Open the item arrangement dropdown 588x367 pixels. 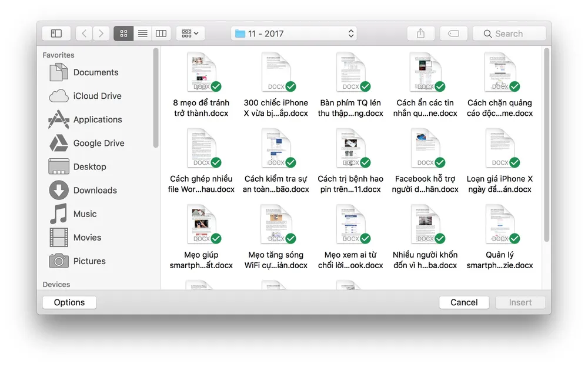190,34
